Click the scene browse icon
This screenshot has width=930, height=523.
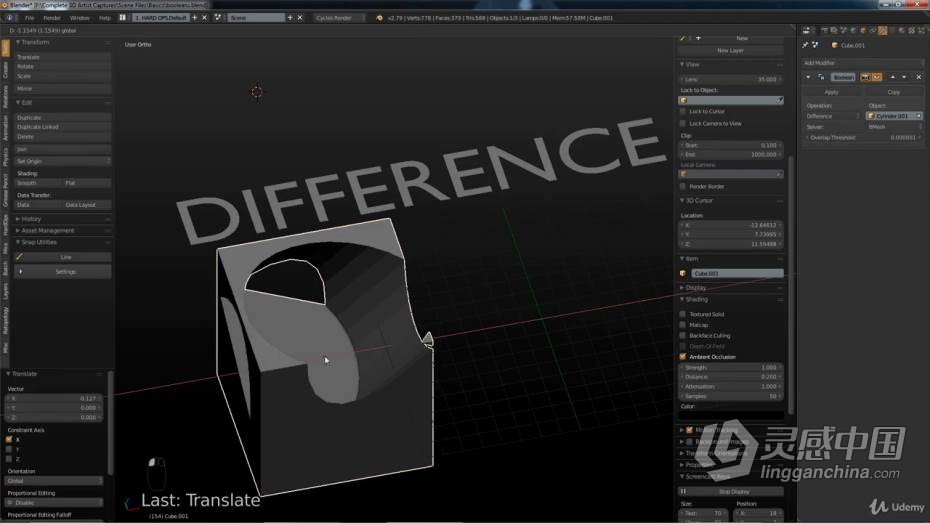tap(218, 18)
